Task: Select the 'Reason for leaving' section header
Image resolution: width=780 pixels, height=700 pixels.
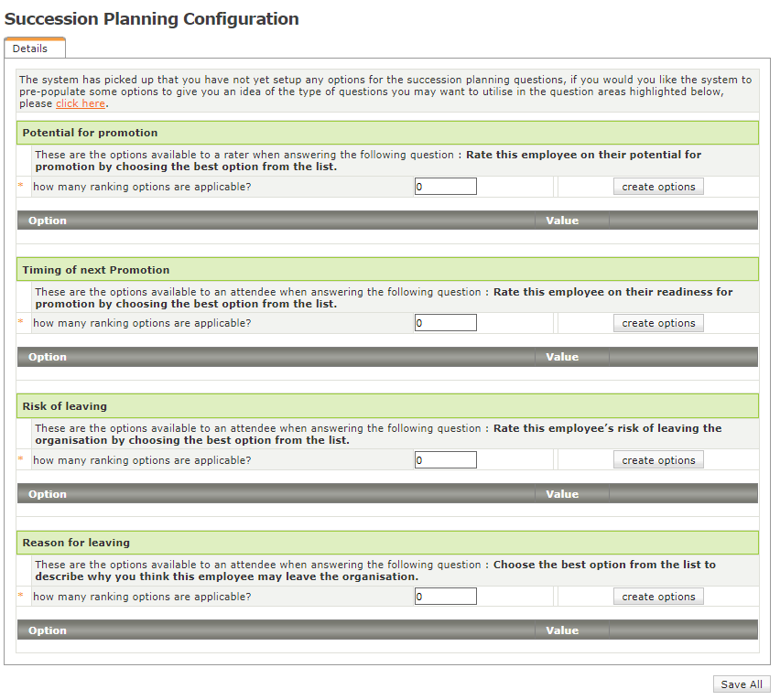Action: click(76, 543)
